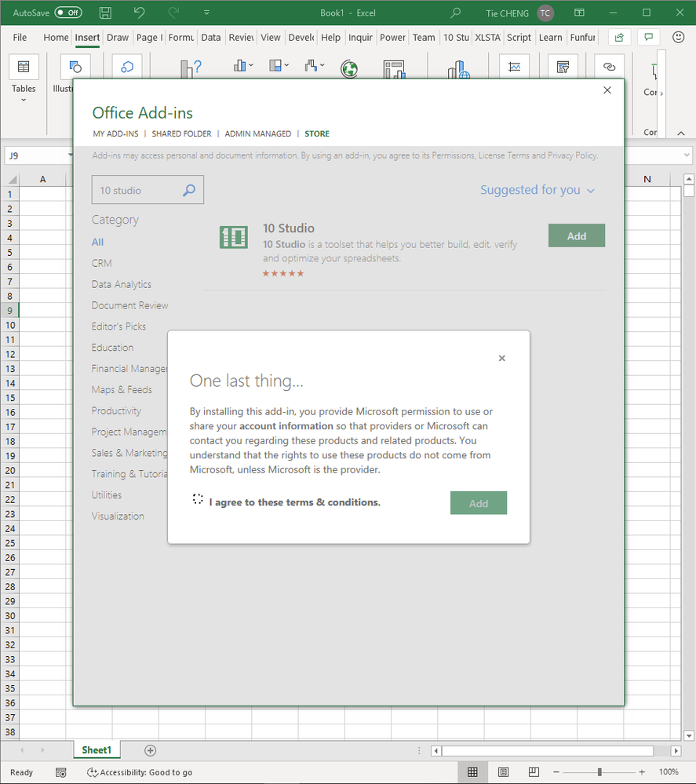
Task: Open the File menu
Action: pyautogui.click(x=20, y=38)
